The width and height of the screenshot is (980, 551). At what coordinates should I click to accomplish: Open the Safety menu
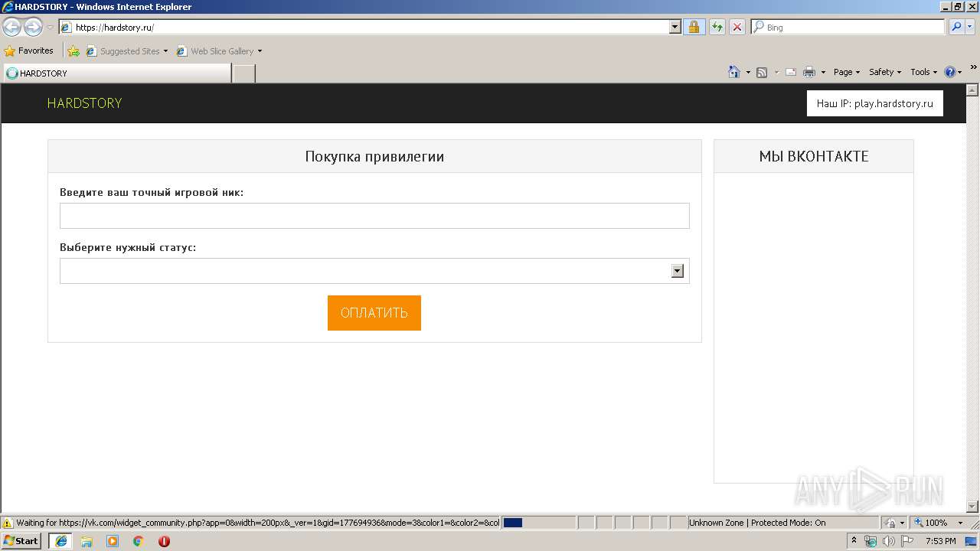(x=885, y=72)
